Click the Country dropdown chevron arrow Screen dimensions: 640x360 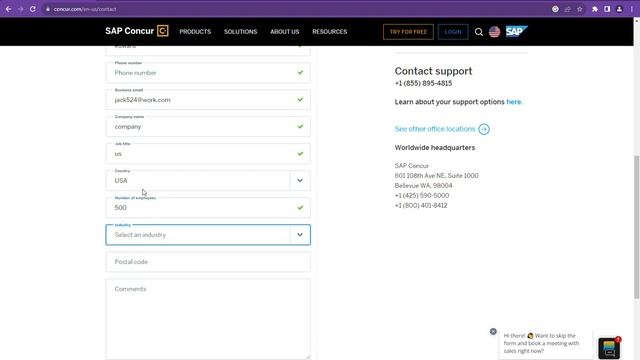300,180
